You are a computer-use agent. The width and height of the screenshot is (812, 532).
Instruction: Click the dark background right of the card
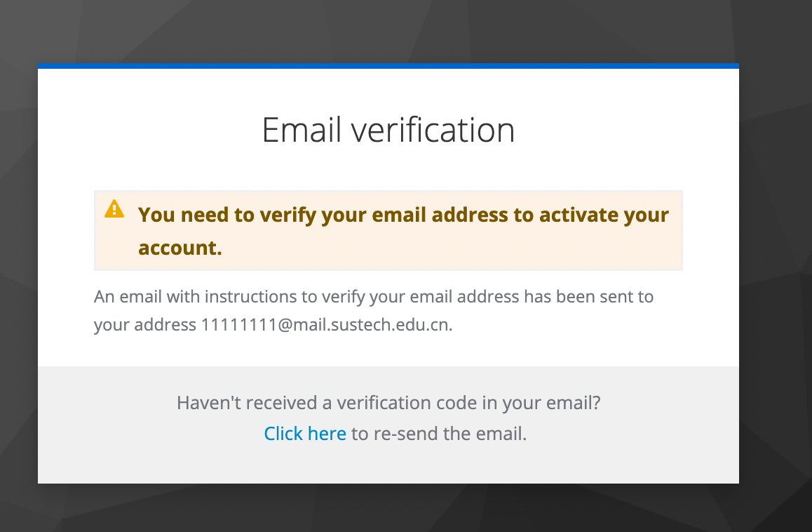pos(776,281)
